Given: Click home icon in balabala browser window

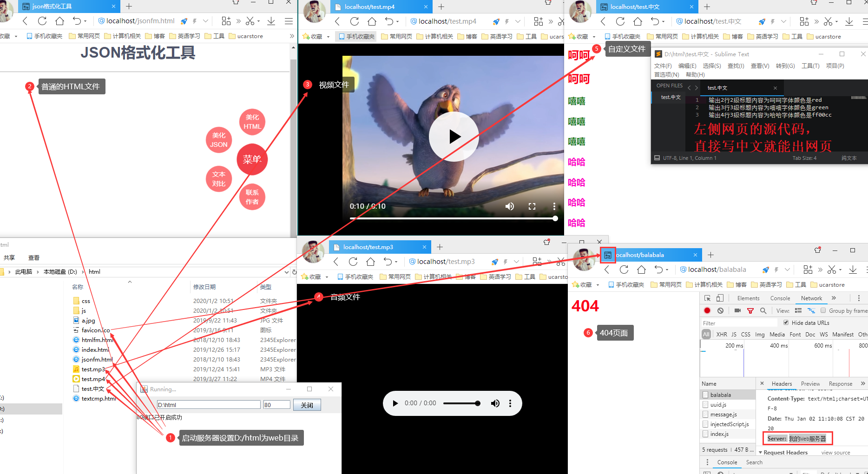Looking at the screenshot, I should pos(641,270).
